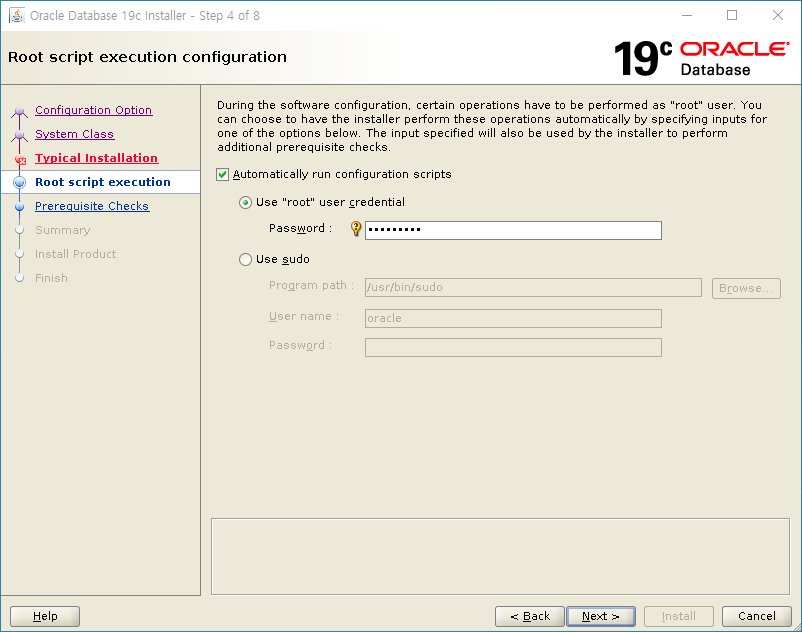This screenshot has width=802, height=632.
Task: Jump to Prerequisite Checks step
Action: tap(92, 206)
